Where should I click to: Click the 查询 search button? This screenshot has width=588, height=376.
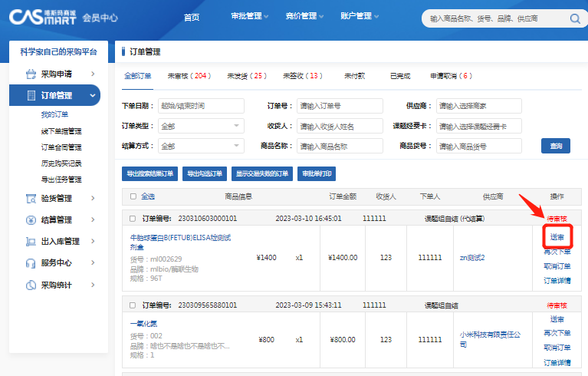556,146
